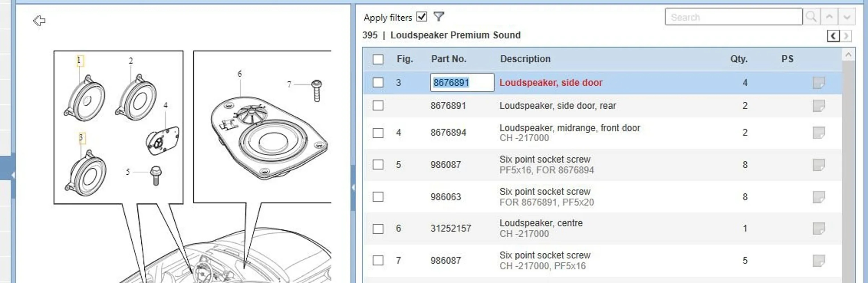Click inside the Search text field

coord(733,17)
